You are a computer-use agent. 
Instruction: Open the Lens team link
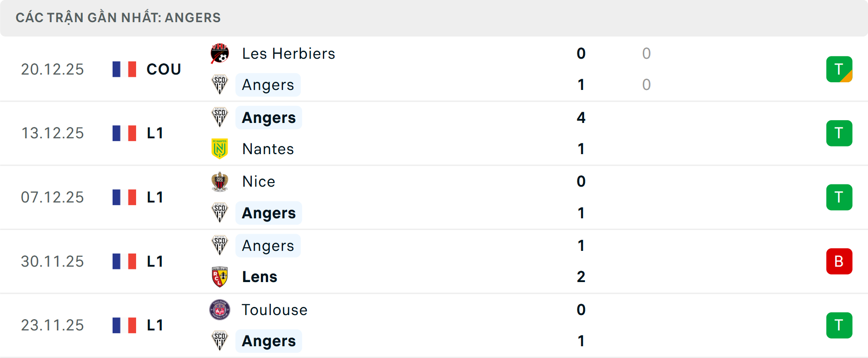point(259,277)
